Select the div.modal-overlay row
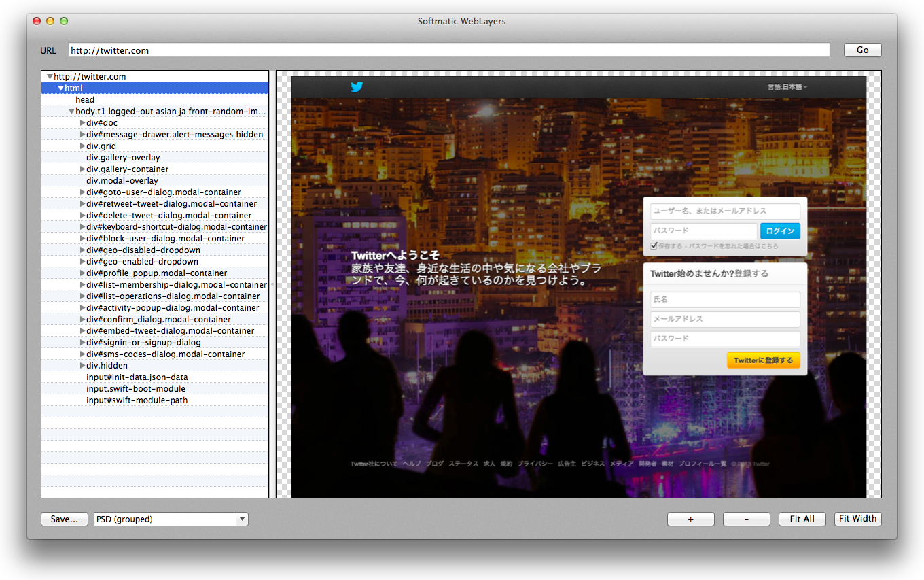This screenshot has width=924, height=580. (x=155, y=181)
